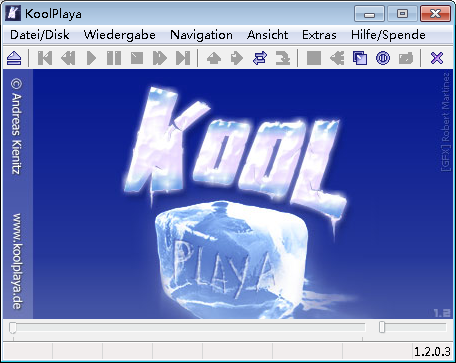Click the playback position seek slider

188,327
